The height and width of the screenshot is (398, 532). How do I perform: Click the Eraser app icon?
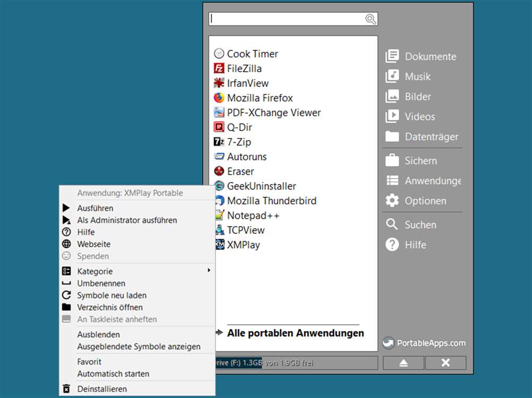[x=219, y=171]
